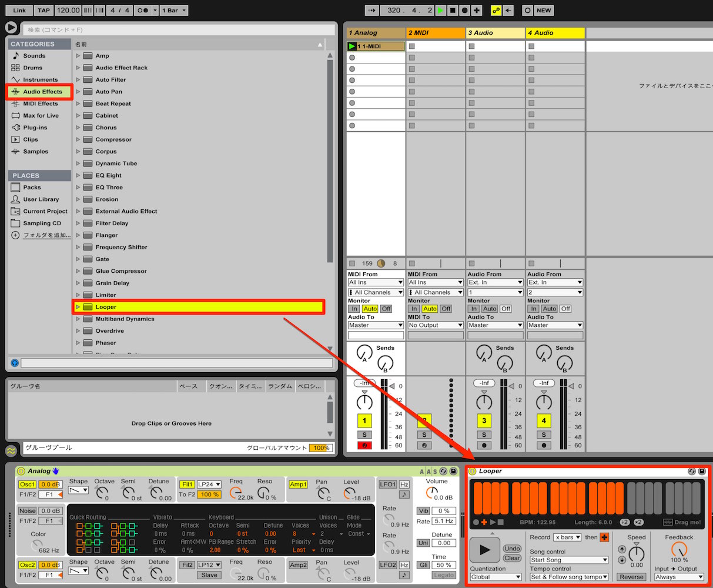Click the Analog device save preset icon
Screen dimensions: 713x588
pyautogui.click(x=453, y=471)
